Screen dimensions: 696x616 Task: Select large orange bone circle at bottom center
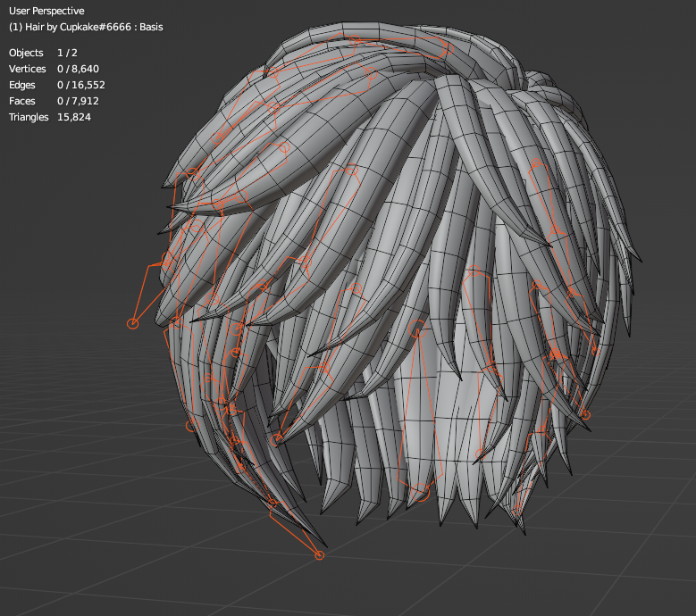[x=421, y=492]
